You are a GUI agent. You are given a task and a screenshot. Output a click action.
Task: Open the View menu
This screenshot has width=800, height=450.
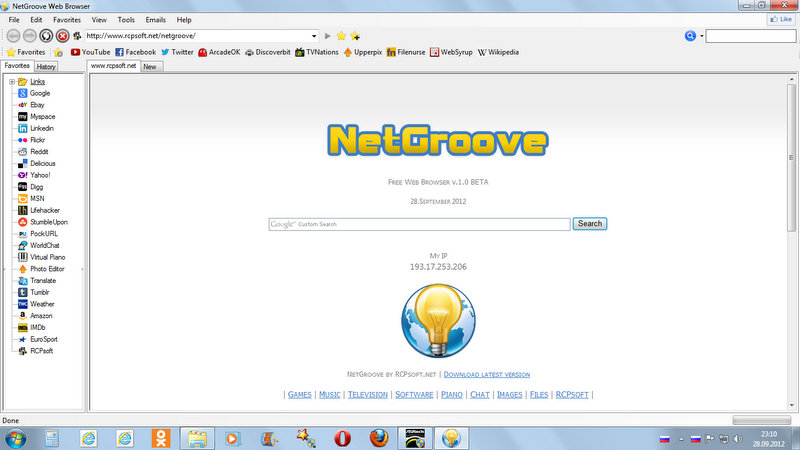(99, 20)
